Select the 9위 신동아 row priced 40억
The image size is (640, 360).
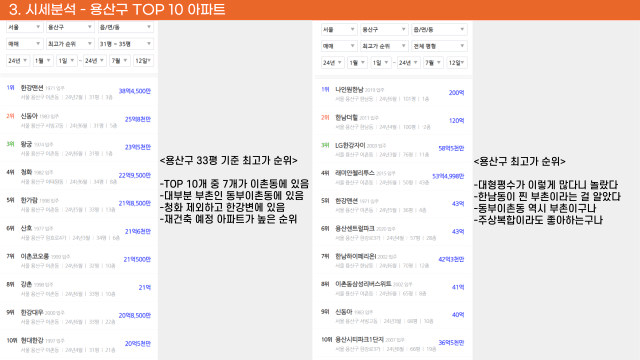(393, 316)
